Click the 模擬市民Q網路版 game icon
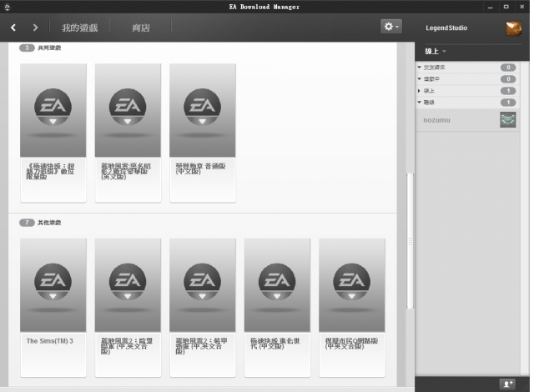 351,284
